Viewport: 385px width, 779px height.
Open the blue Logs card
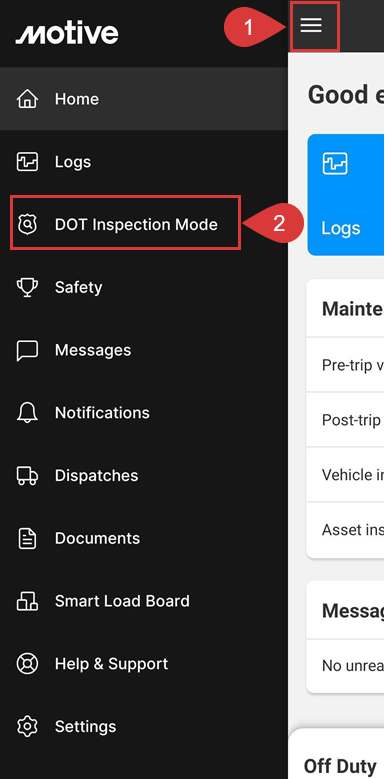tap(346, 195)
